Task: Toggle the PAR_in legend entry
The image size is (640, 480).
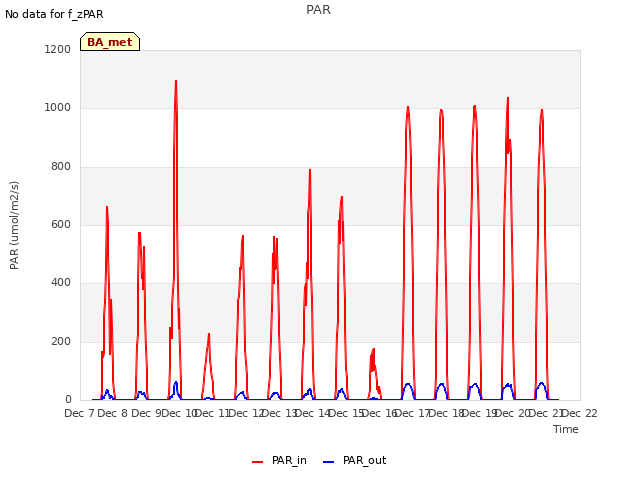Action: (x=279, y=460)
